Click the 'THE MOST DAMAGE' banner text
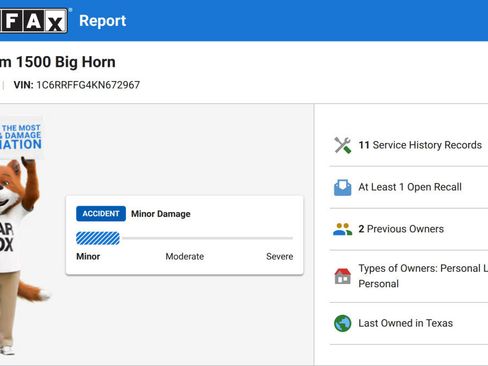 pos(21,137)
